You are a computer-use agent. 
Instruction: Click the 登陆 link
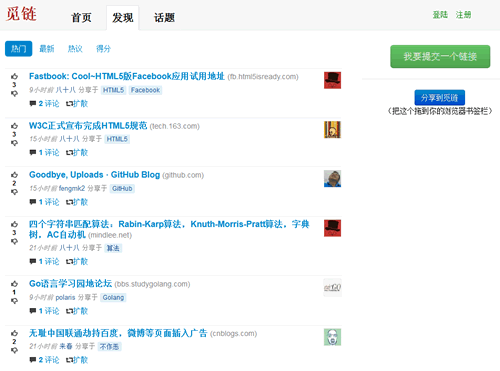coord(440,15)
